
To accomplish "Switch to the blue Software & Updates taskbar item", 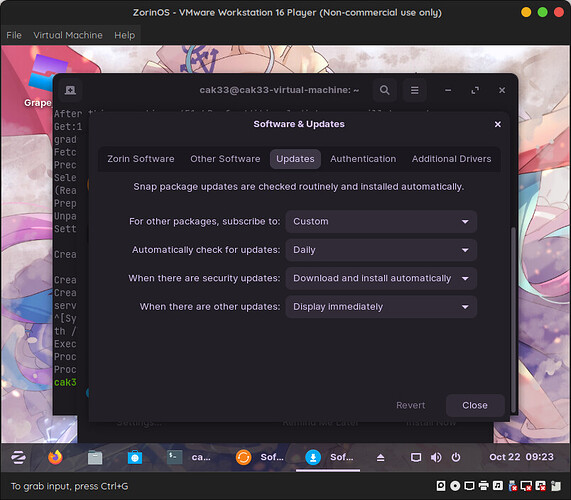I will coord(329,457).
